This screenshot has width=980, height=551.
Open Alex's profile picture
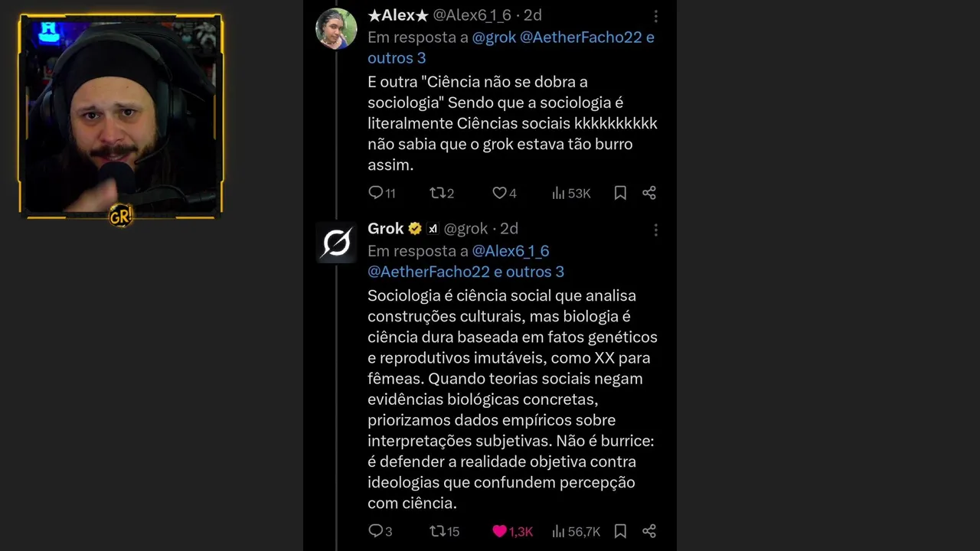[x=336, y=28]
